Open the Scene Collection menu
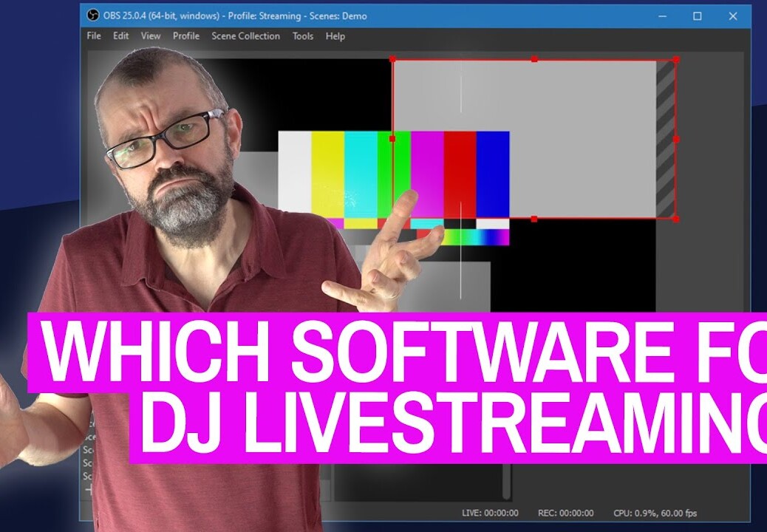Screen dimensions: 767x532 click(245, 35)
